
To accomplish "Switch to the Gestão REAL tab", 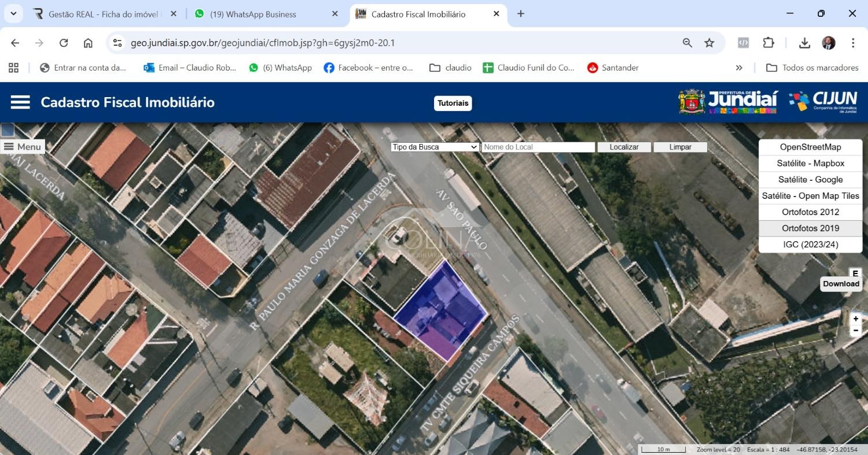I will (x=104, y=14).
